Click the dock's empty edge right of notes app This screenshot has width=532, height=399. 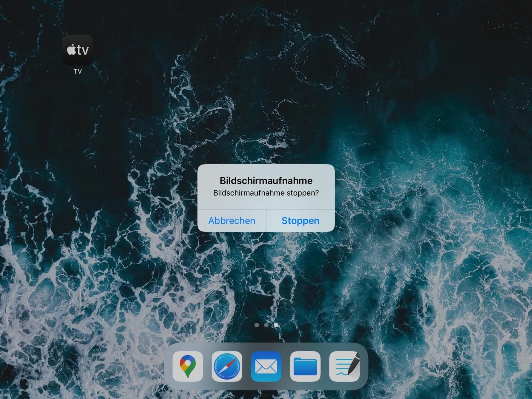point(364,366)
